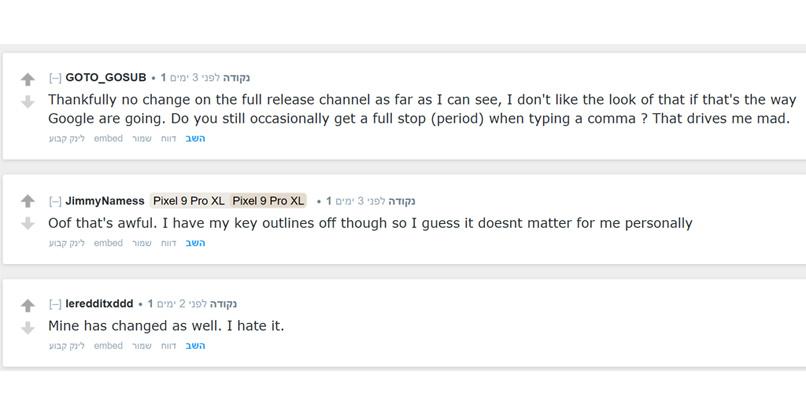Collapse GOTO_GOSUB's comment thread
The height and width of the screenshot is (416, 806).
pos(55,78)
